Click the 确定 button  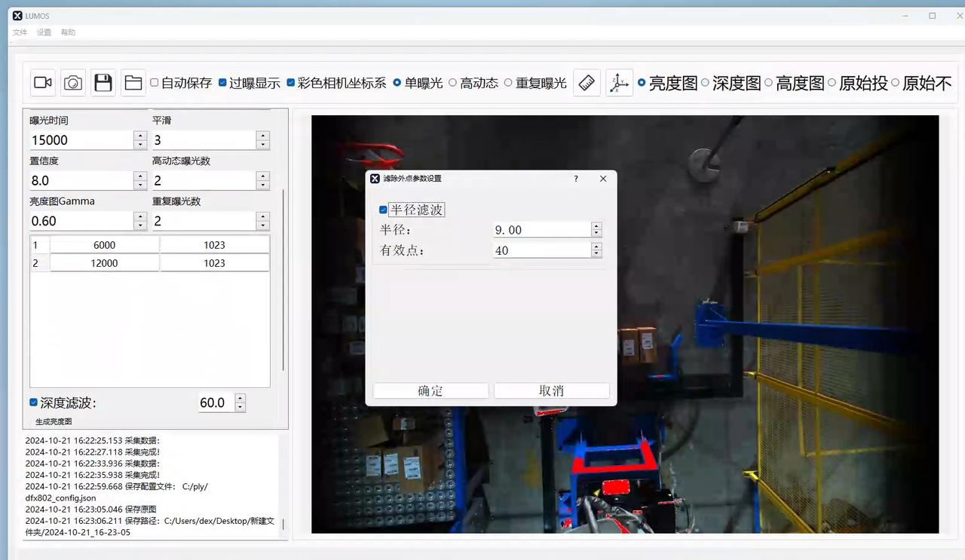pos(430,390)
